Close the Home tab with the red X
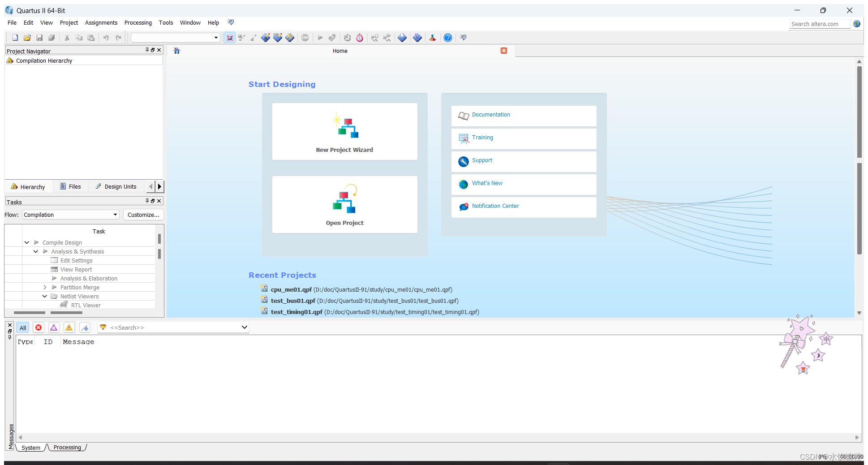The width and height of the screenshot is (868, 465). 504,51
